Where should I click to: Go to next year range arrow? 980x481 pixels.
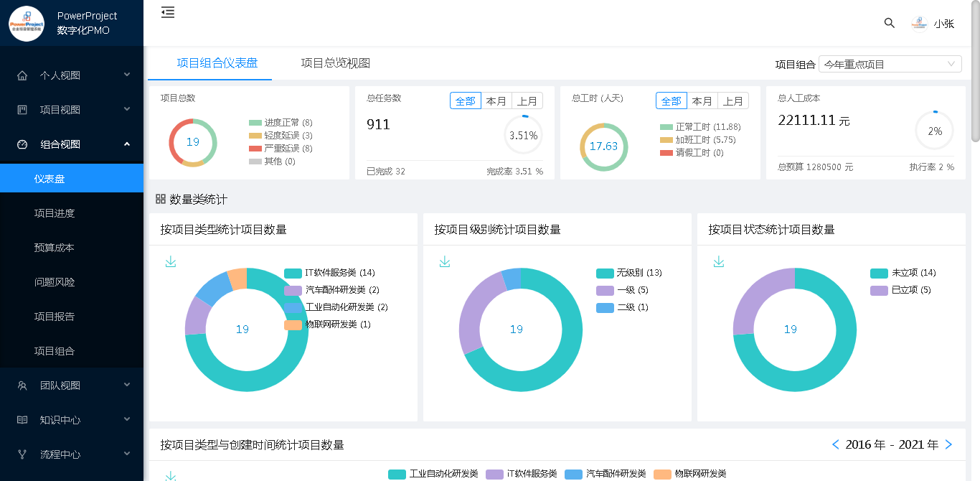tap(949, 445)
